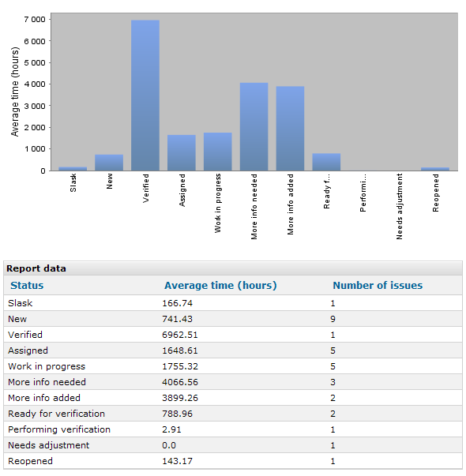
Task: Sort table by Status column header
Action: [x=27, y=285]
